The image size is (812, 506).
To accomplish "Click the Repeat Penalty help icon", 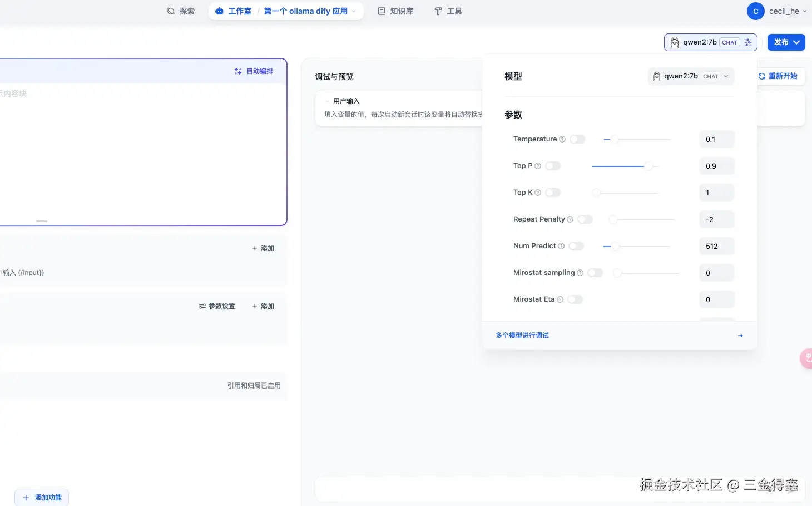I will tap(570, 219).
